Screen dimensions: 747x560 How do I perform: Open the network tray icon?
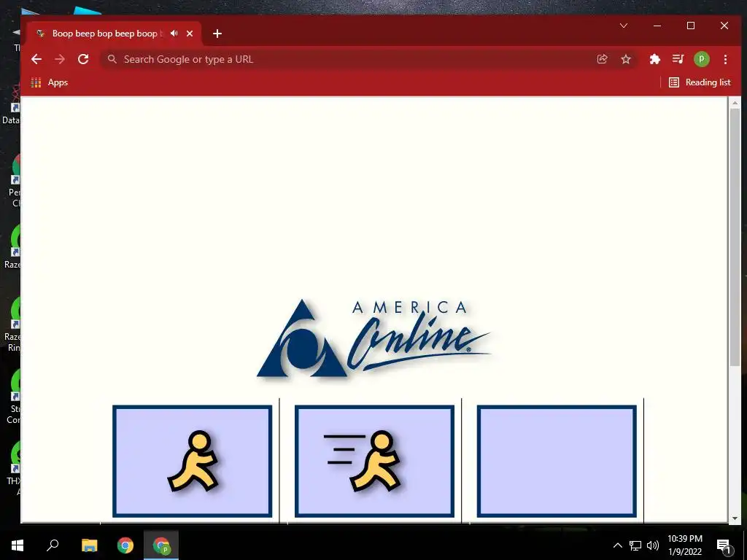click(x=635, y=545)
